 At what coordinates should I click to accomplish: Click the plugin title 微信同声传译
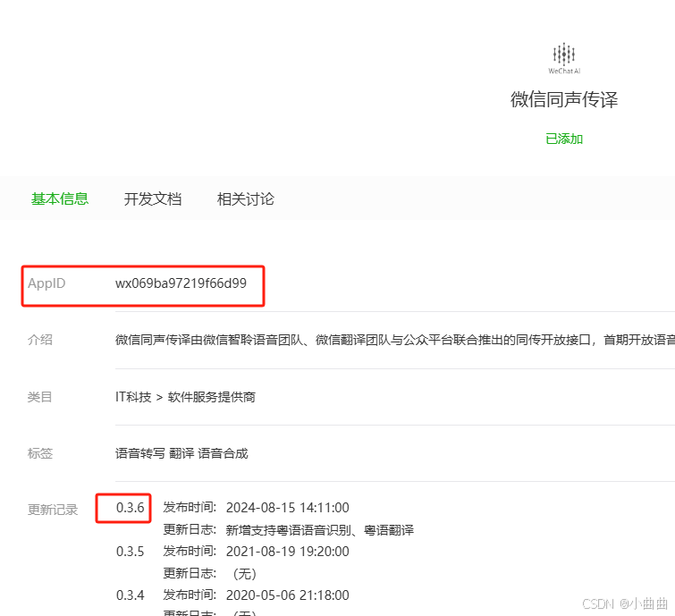[564, 99]
